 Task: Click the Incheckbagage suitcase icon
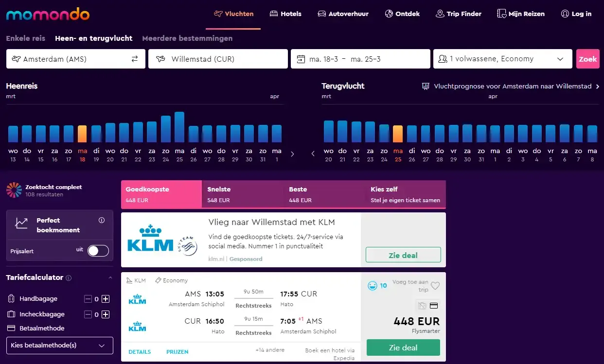click(x=11, y=314)
